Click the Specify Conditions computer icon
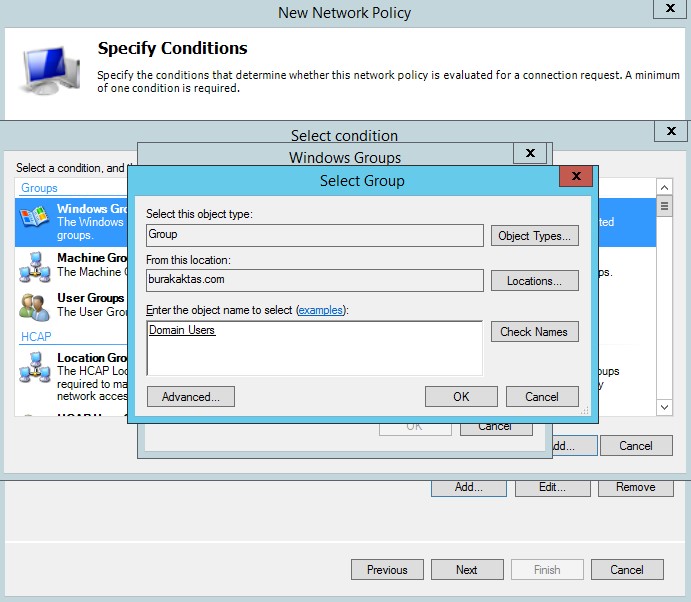 [x=50, y=70]
